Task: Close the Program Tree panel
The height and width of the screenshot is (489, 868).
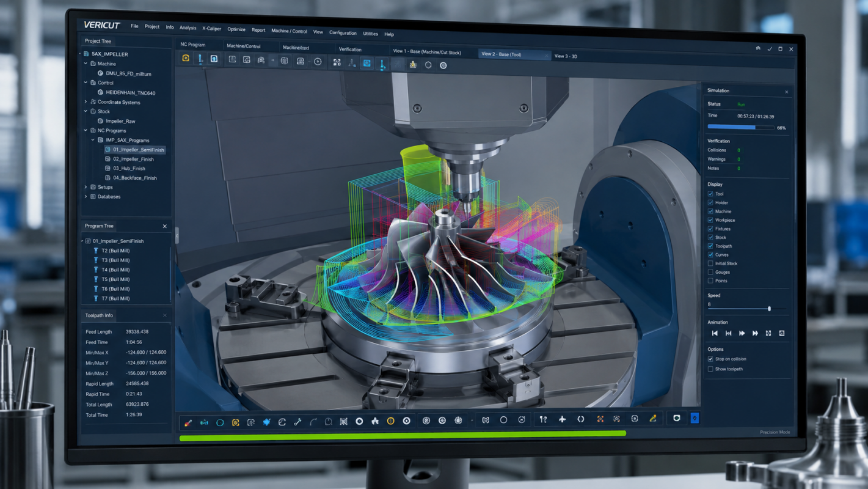Action: 164,226
